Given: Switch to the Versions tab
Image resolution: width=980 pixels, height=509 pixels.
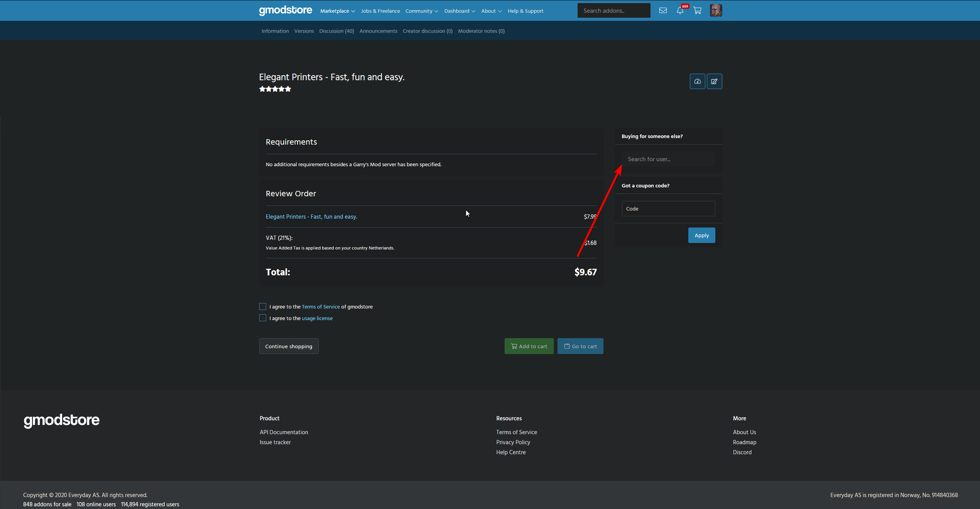Looking at the screenshot, I should point(304,31).
